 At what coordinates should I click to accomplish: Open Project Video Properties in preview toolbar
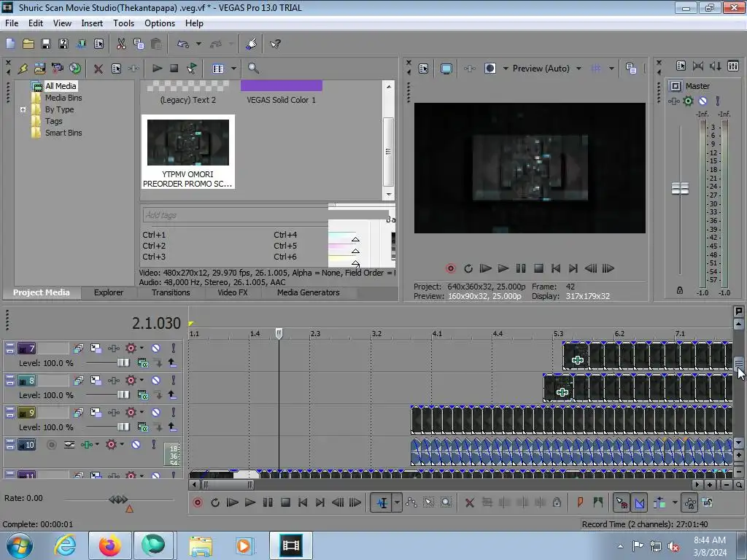[x=424, y=69]
